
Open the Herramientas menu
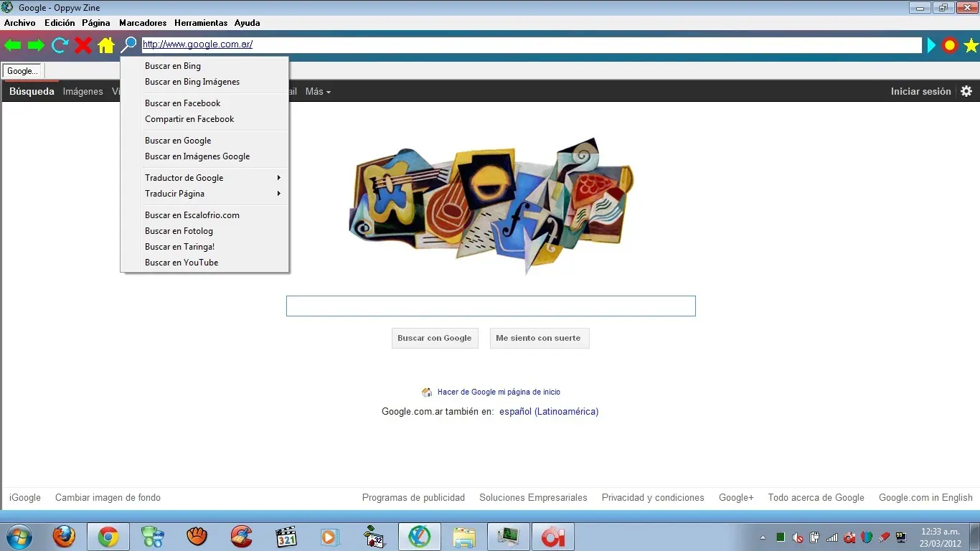click(x=201, y=23)
